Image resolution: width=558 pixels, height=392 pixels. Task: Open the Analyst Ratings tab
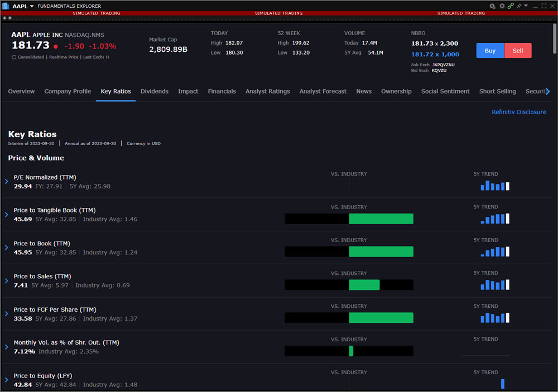tap(268, 91)
